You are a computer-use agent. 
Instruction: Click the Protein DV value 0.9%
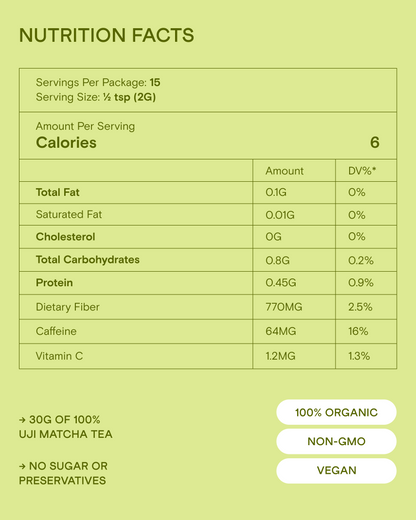(361, 283)
